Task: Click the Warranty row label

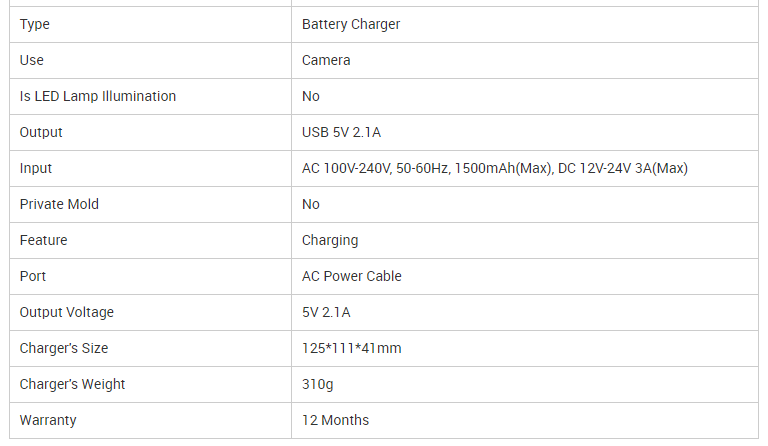Action: coord(48,421)
